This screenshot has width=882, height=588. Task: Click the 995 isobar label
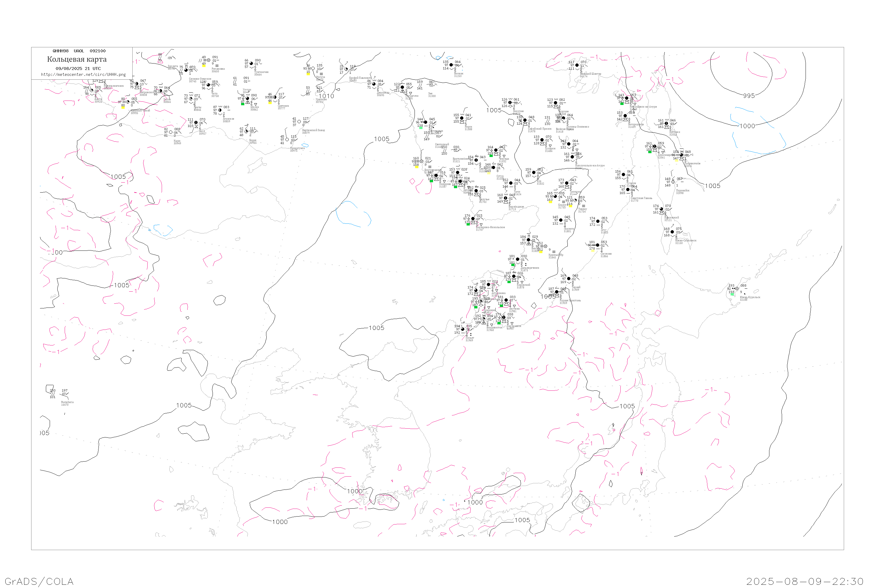click(749, 96)
